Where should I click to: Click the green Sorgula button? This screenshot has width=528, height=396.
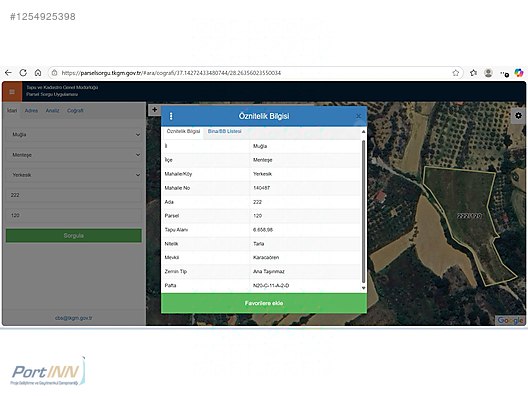[74, 236]
